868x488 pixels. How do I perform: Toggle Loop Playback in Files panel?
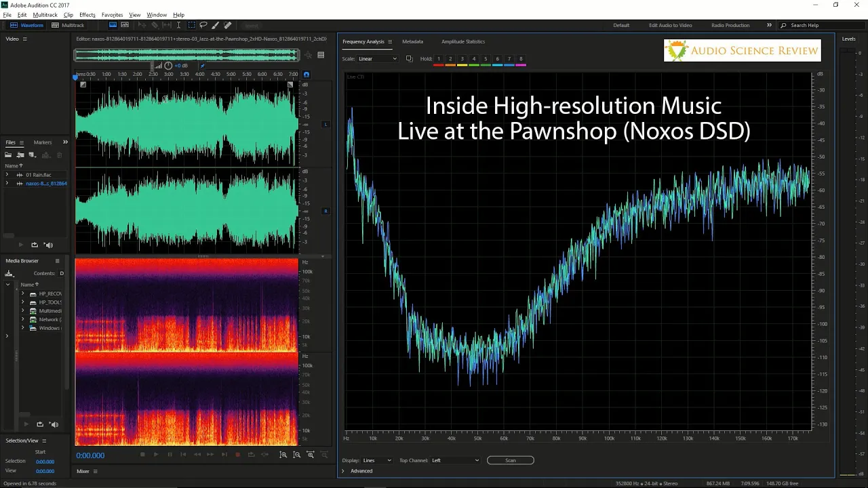[x=35, y=245]
